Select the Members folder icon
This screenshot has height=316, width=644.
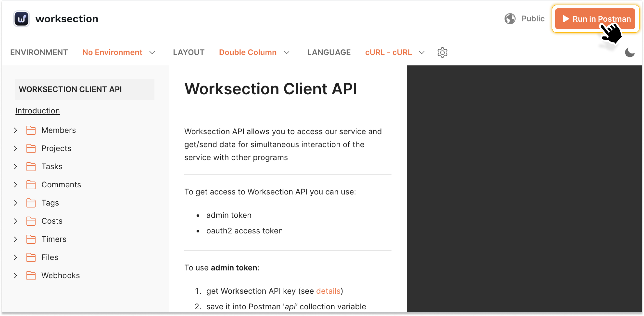tap(31, 130)
